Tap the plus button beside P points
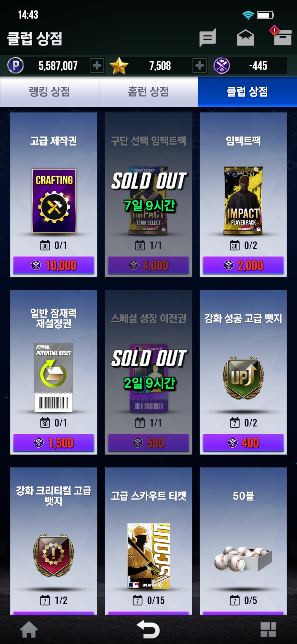This screenshot has width=297, height=644. pos(97,66)
